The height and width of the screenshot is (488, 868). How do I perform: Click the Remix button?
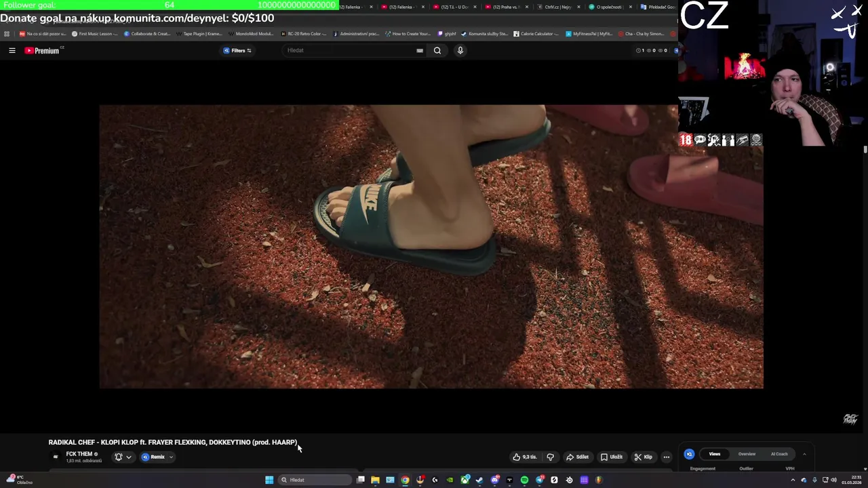[153, 457]
